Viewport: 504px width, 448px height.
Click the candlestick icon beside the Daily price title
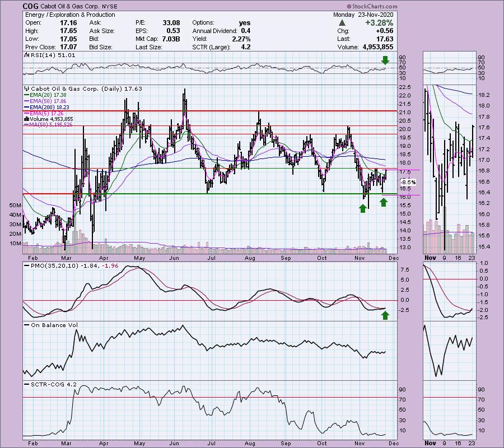coord(27,88)
